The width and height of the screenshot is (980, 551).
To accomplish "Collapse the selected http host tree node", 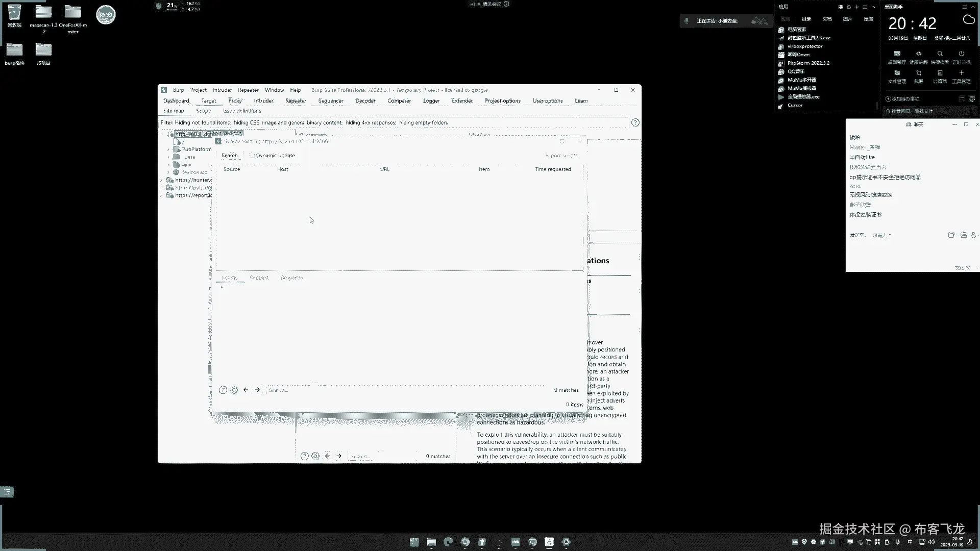I will pyautogui.click(x=162, y=134).
